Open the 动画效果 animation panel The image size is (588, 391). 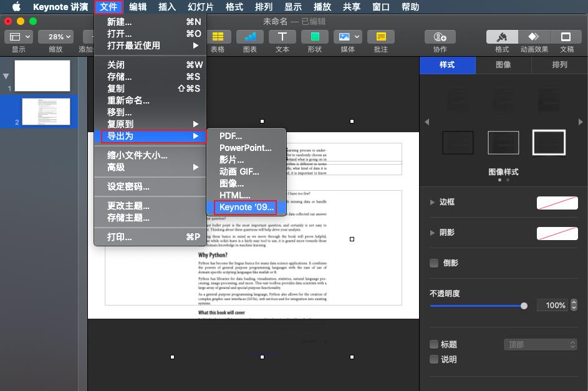point(534,41)
